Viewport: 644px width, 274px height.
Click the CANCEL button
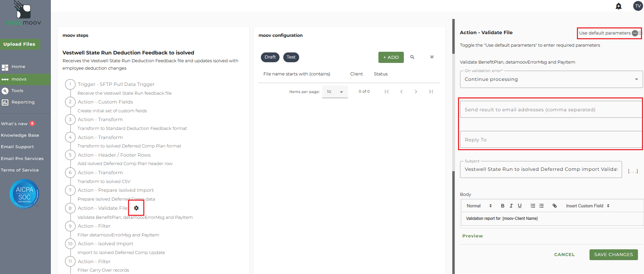tap(564, 255)
